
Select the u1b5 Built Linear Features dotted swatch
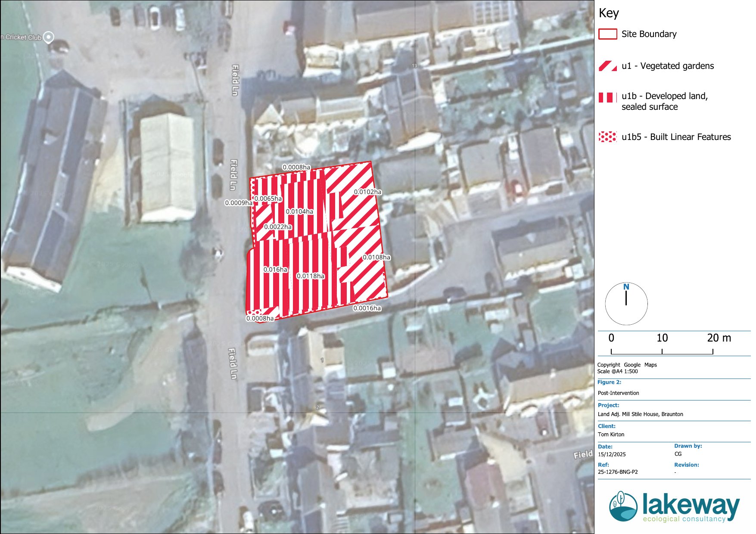607,137
